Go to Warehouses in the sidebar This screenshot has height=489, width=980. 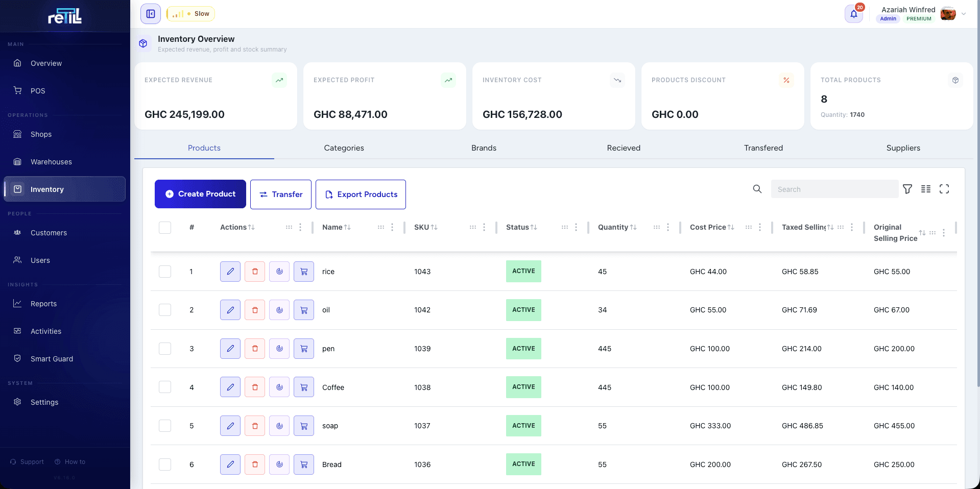pos(65,162)
